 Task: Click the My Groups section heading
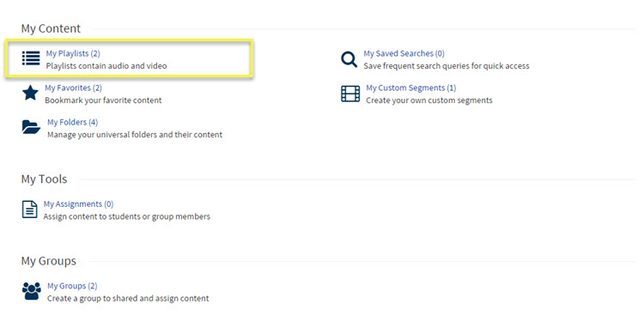48,261
